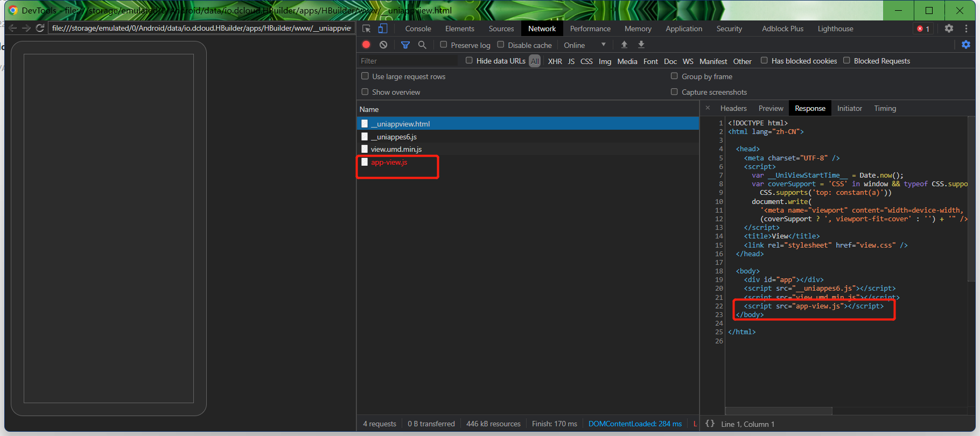The height and width of the screenshot is (436, 980).
Task: Open the Memory tab
Action: pos(638,29)
